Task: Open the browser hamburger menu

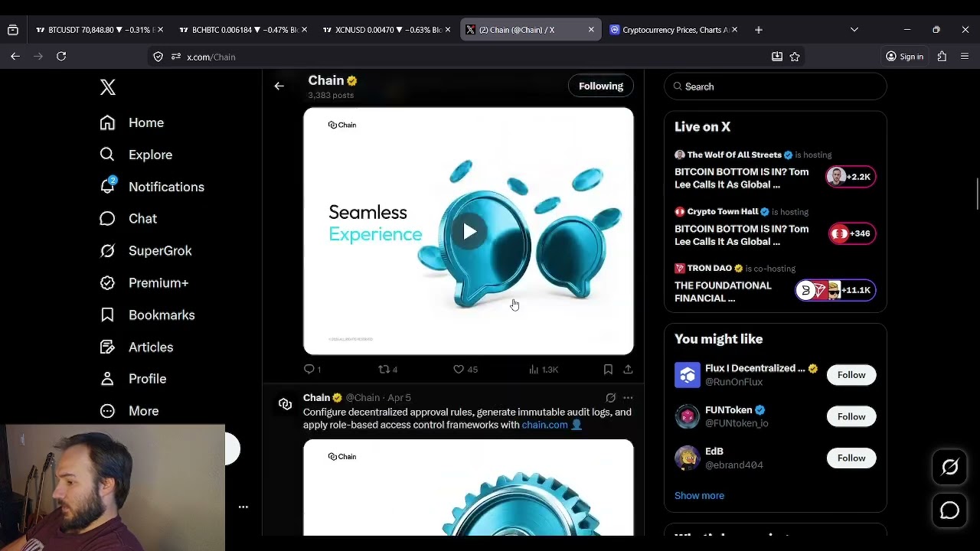Action: click(965, 57)
